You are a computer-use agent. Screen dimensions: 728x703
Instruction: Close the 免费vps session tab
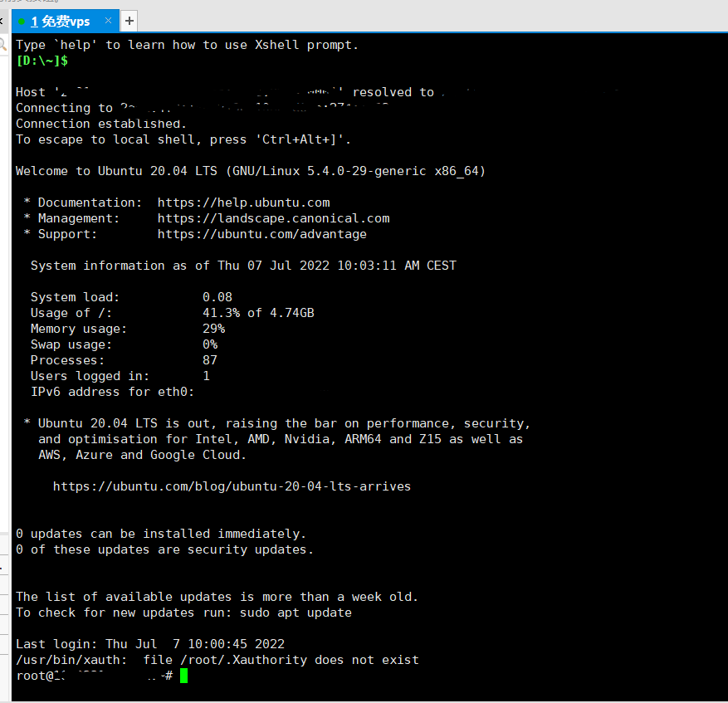pyautogui.click(x=108, y=21)
